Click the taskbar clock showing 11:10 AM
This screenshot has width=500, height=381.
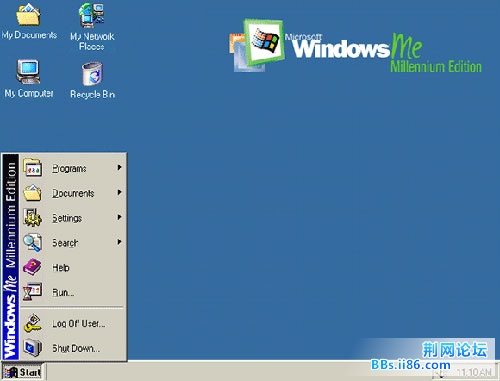coord(475,372)
